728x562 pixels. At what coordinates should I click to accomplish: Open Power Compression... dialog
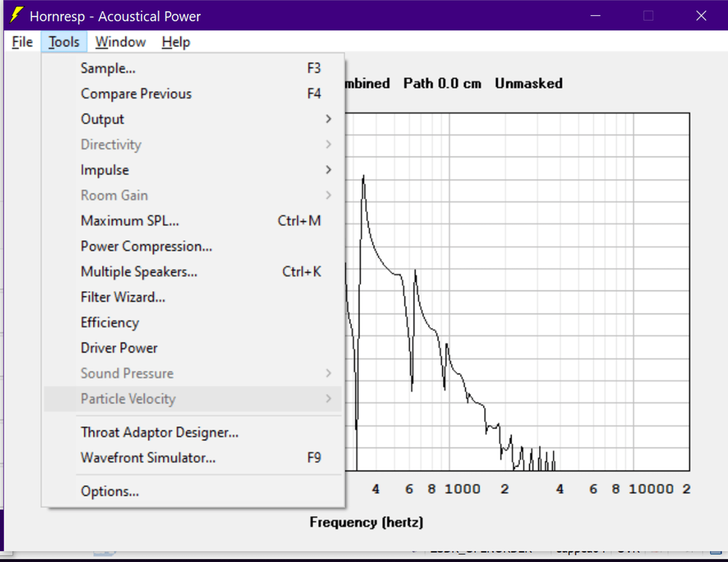[x=193, y=247]
